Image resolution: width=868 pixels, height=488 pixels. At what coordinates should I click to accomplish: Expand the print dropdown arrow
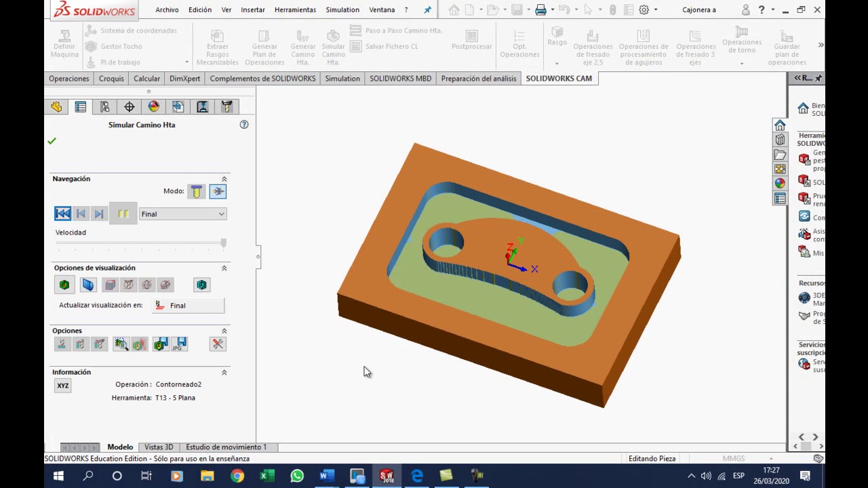[x=553, y=10]
